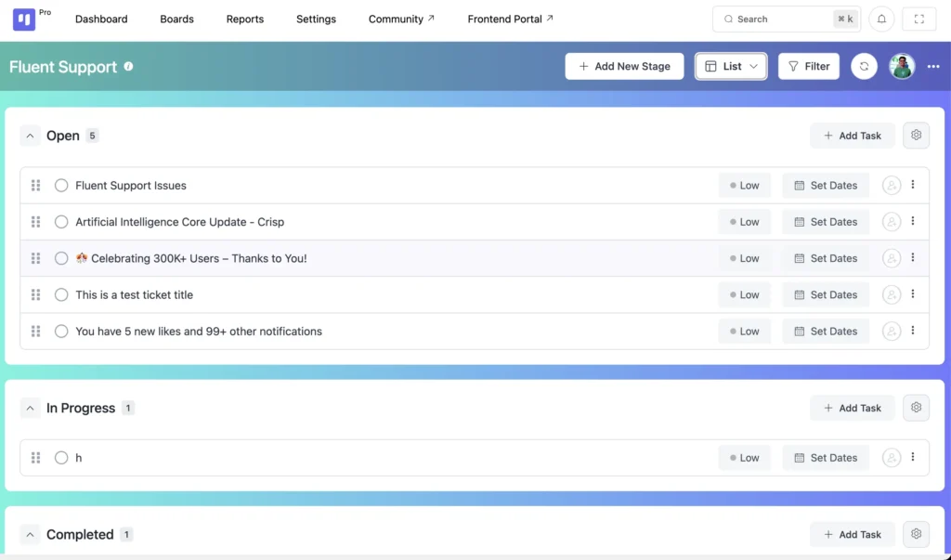Add Task to Completed stage
This screenshot has height=560, width=951.
coord(853,535)
